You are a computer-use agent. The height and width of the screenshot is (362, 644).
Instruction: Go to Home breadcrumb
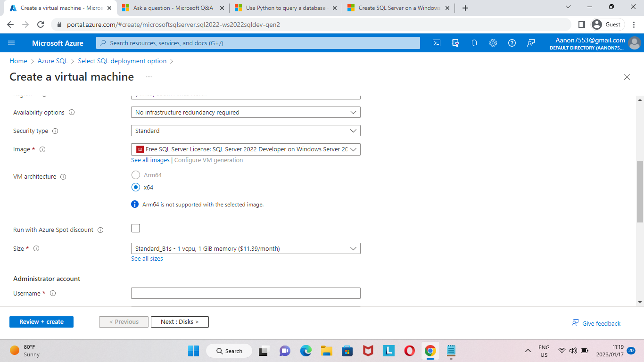18,61
